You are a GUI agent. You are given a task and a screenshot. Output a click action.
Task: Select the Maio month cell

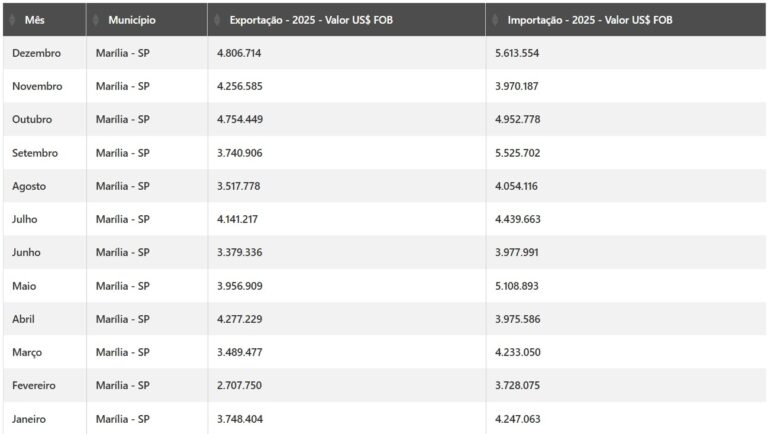click(24, 286)
